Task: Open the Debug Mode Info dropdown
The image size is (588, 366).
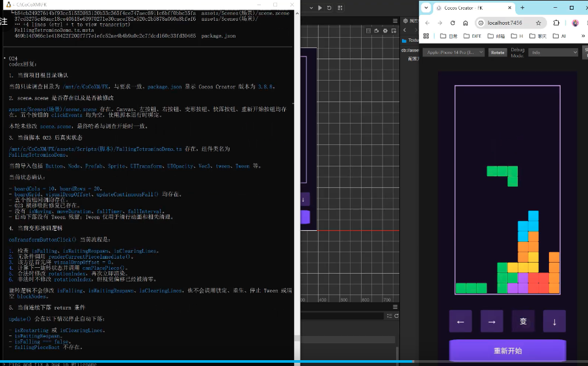Action: click(x=553, y=53)
